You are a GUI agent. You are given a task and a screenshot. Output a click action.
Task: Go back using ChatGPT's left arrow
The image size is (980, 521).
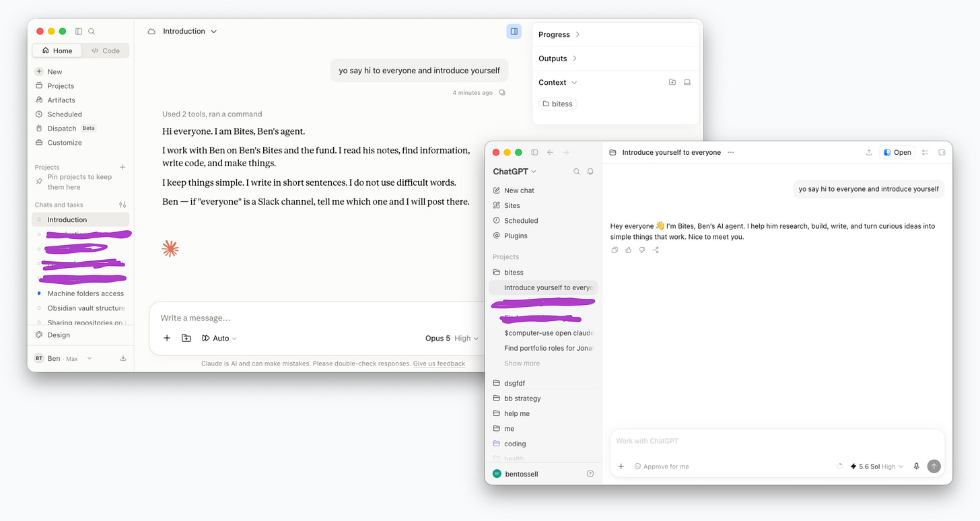pos(550,153)
